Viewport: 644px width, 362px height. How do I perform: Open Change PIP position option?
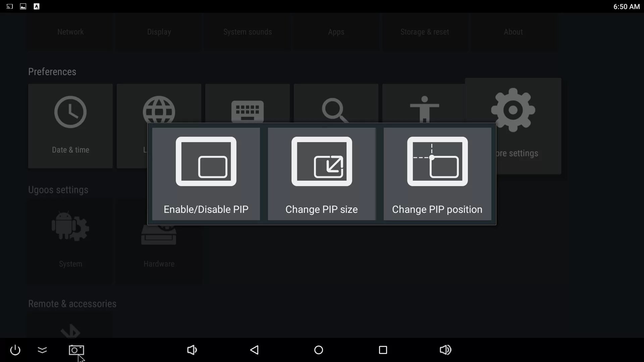(x=437, y=174)
